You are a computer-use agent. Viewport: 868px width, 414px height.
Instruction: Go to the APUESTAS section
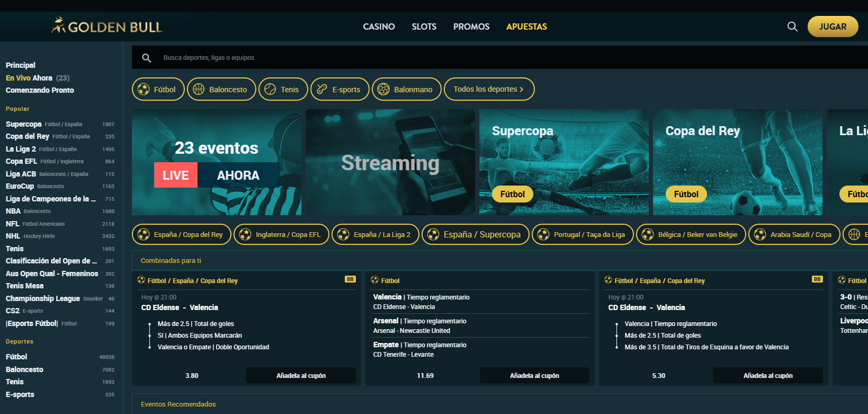tap(526, 27)
